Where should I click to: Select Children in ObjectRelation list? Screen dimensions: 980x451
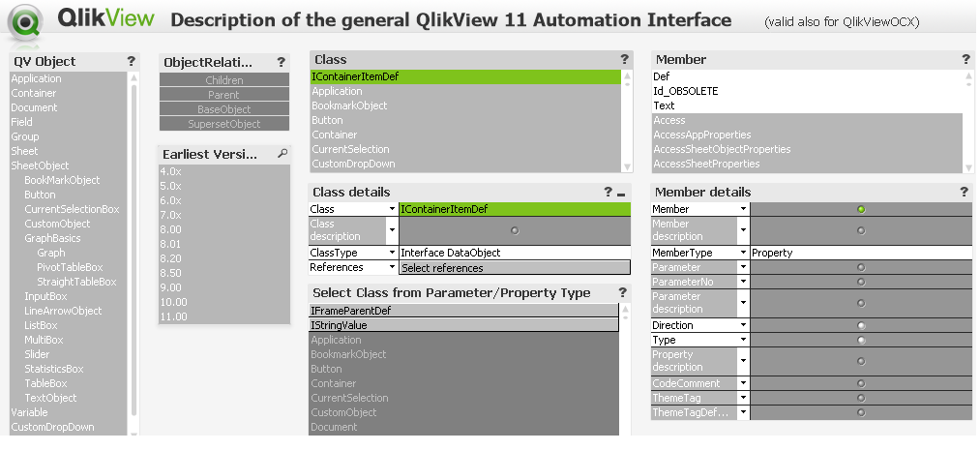click(x=224, y=80)
